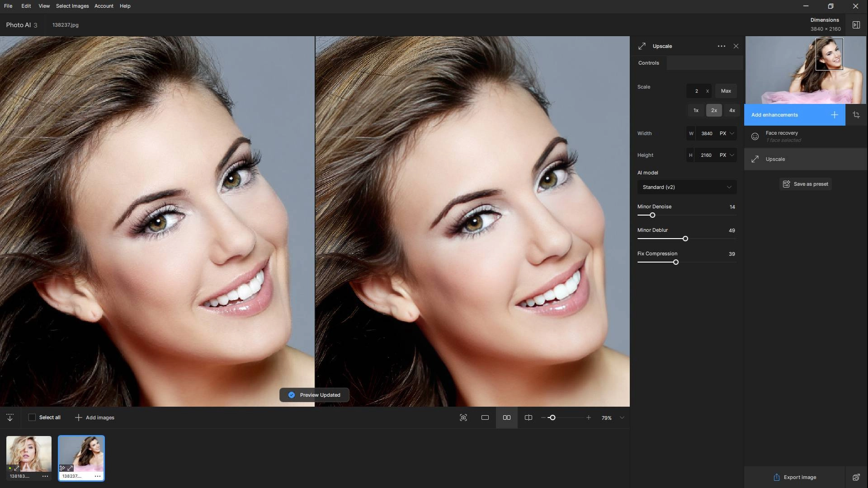Viewport: 868px width, 488px height.
Task: Click the Width value field
Action: pyautogui.click(x=707, y=133)
